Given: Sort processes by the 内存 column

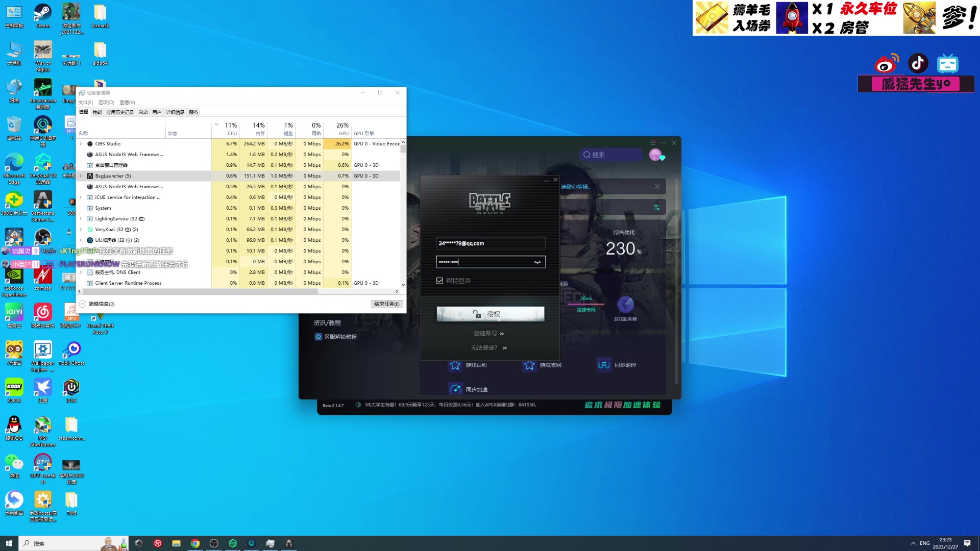Looking at the screenshot, I should coord(254,129).
